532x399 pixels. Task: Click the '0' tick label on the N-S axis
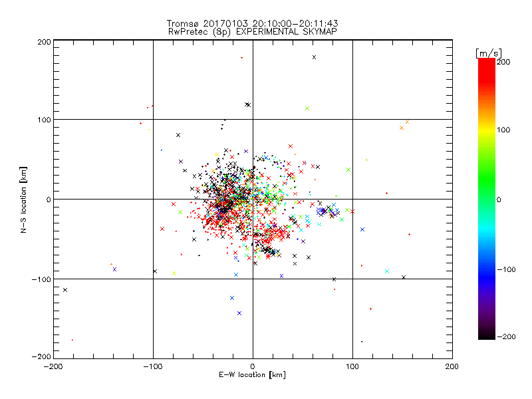(49, 199)
